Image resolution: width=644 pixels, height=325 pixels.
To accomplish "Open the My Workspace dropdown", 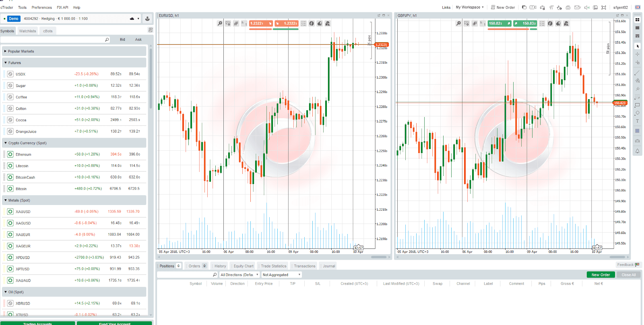I will 469,7.
